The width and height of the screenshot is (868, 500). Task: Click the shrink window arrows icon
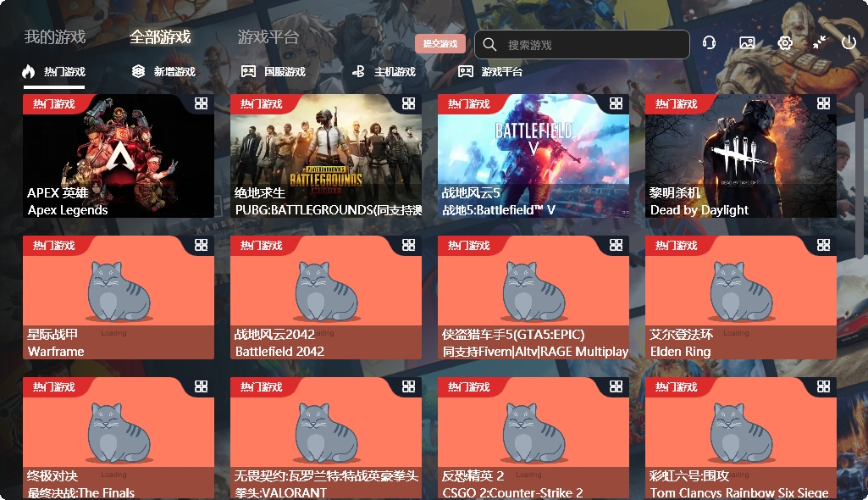[x=819, y=42]
